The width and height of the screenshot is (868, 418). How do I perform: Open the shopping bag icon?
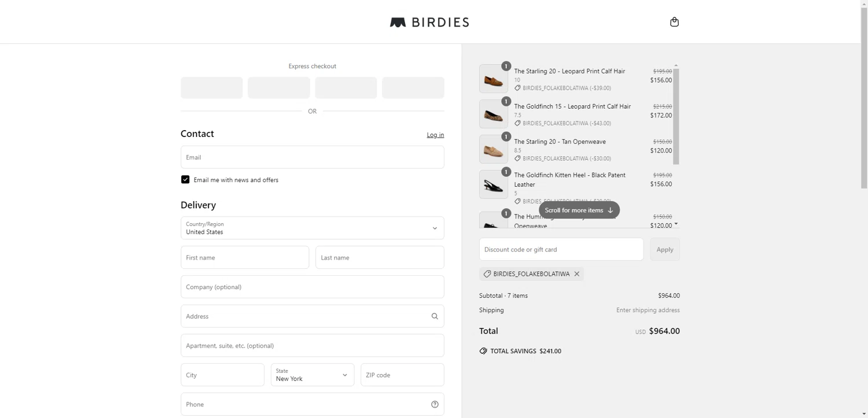[674, 22]
